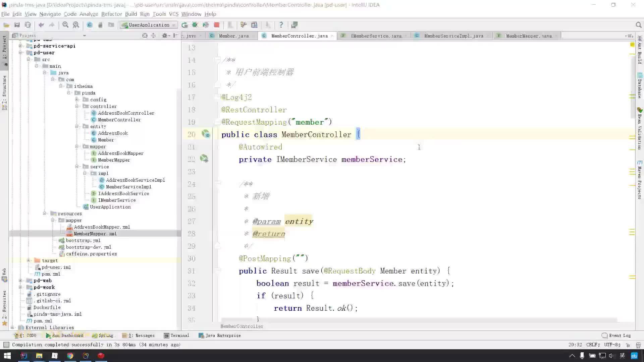This screenshot has width=644, height=362.
Task: Click Scroll from Source icon in Project panel
Action: tap(145, 36)
